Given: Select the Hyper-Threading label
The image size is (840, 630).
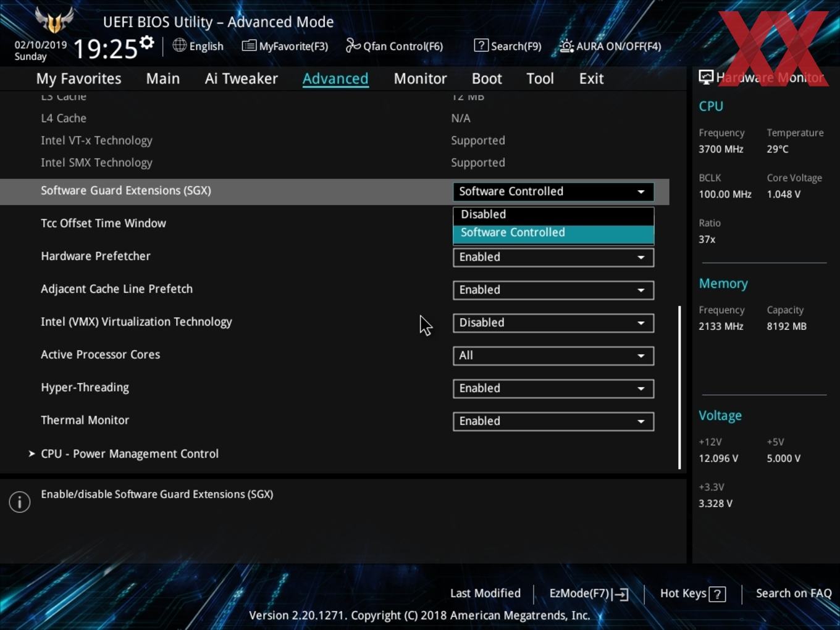Looking at the screenshot, I should tap(85, 387).
